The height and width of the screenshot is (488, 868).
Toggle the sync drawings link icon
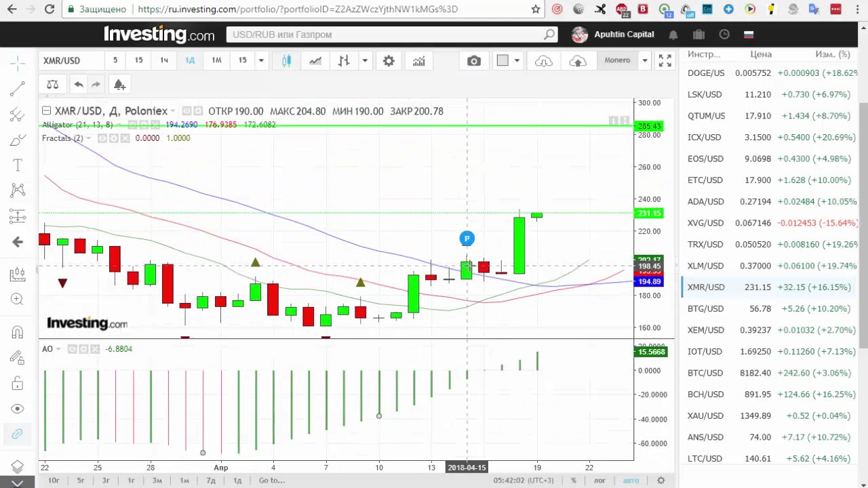click(x=18, y=434)
